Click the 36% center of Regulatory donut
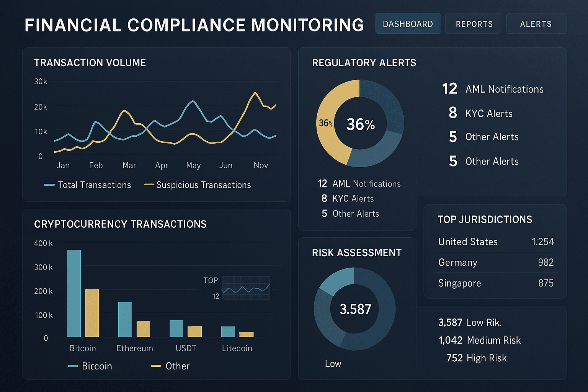This screenshot has width=588, height=392. (360, 124)
